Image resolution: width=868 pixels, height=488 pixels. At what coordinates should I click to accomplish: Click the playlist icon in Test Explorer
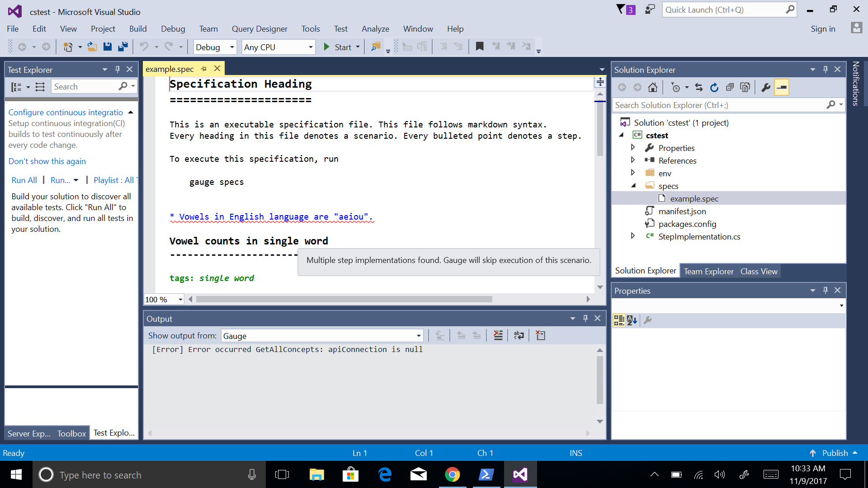click(40, 87)
